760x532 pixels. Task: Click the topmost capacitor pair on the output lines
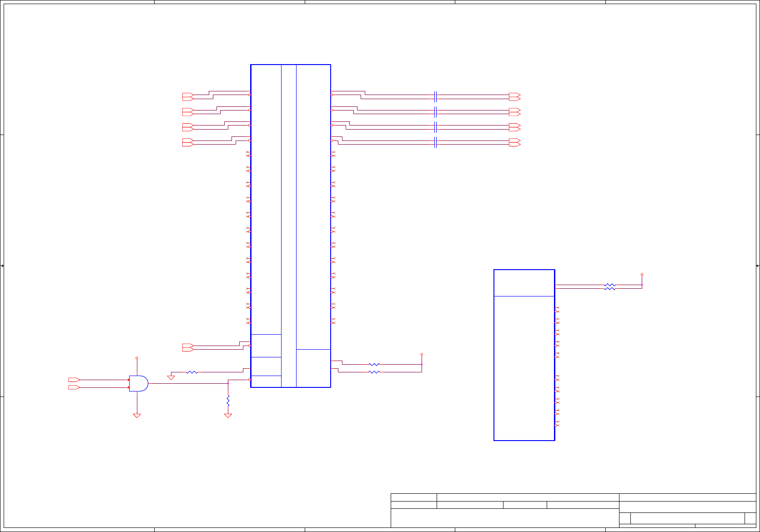[x=436, y=97]
